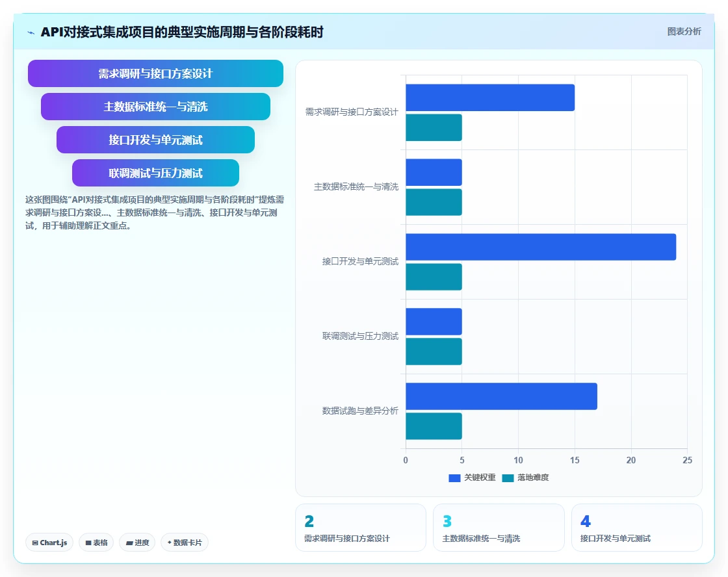Click x-axis tick value 5
This screenshot has width=728, height=577.
pos(462,461)
